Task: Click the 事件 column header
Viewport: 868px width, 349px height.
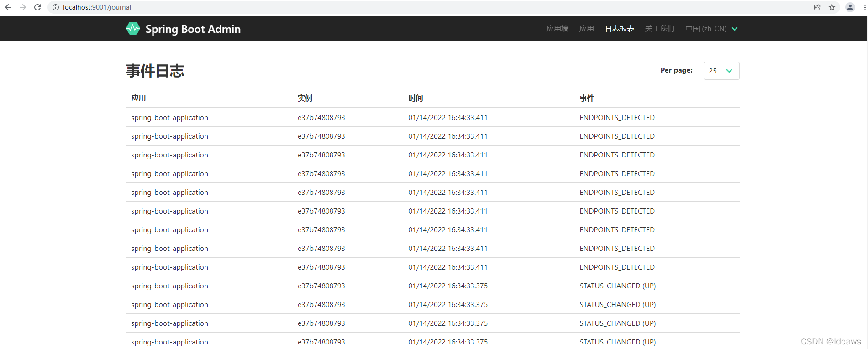Action: click(x=587, y=98)
